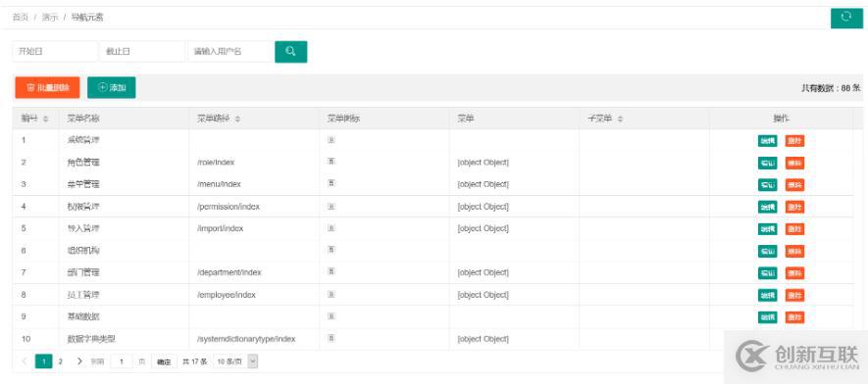Screen dimensions: 868x384
Task: Open the 开始日 date picker field
Action: click(55, 51)
